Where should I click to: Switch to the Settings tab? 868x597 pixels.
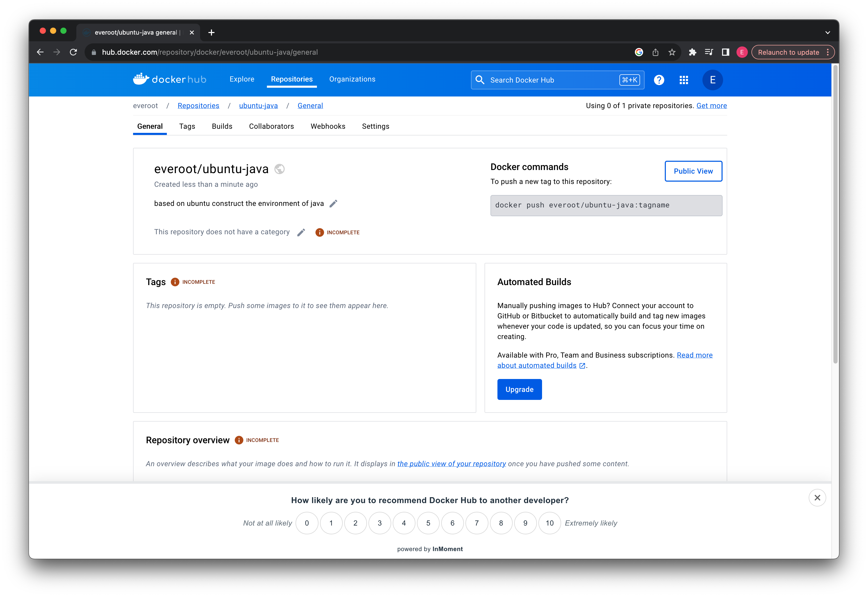(x=376, y=126)
